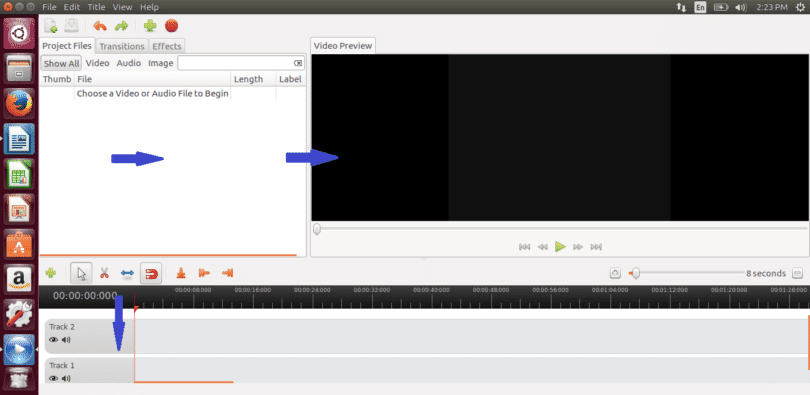This screenshot has width=810, height=395.
Task: Open Firefox from the Ubuntu launcher
Action: click(x=19, y=103)
